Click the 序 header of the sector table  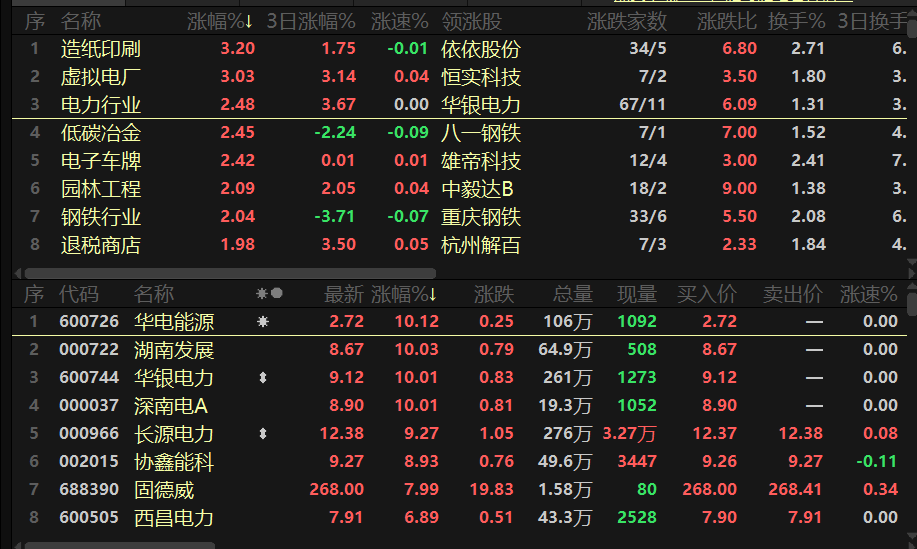[35, 22]
